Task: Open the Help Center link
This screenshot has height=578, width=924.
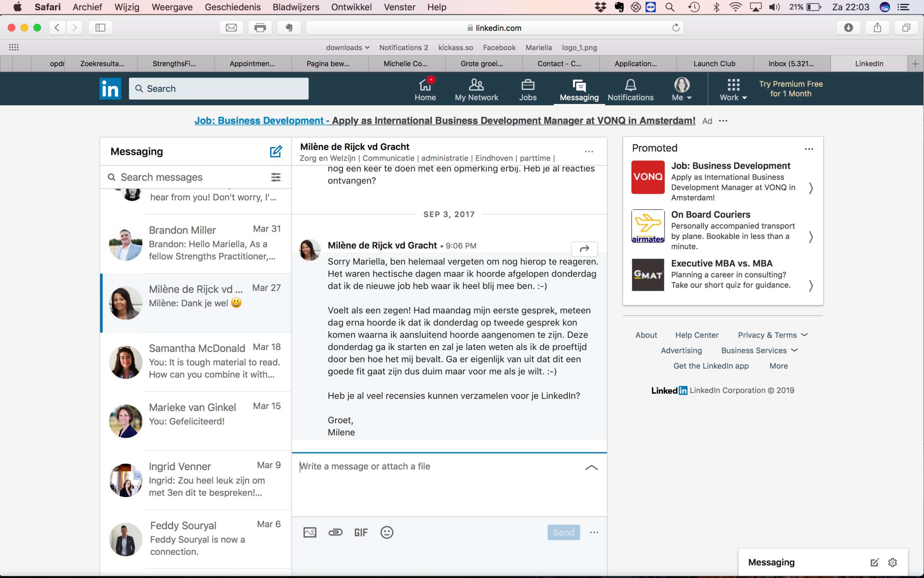Action: pos(697,335)
